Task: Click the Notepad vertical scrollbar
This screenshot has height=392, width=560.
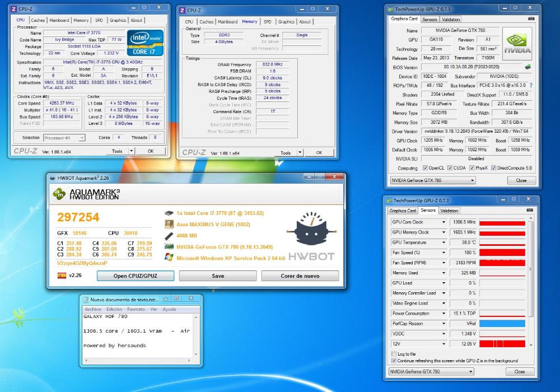Action: [195, 335]
